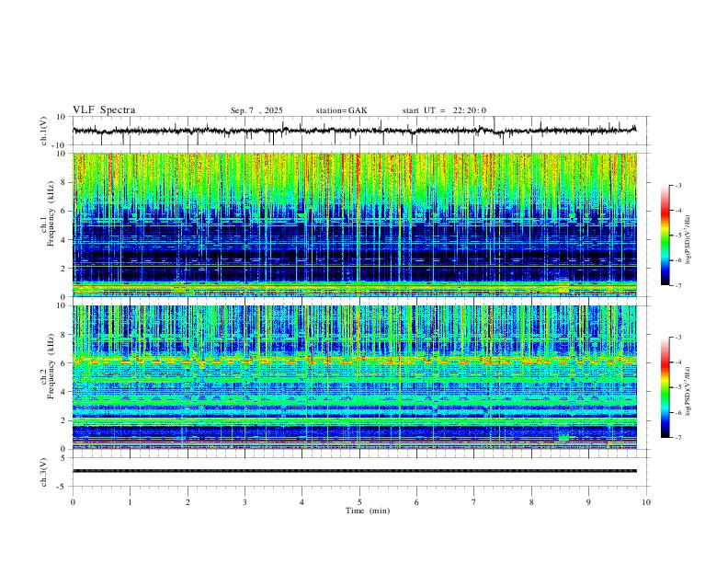Click the ch.2 'Frequency (kHz)' axis label
This screenshot has width=728, height=563.
[51, 366]
